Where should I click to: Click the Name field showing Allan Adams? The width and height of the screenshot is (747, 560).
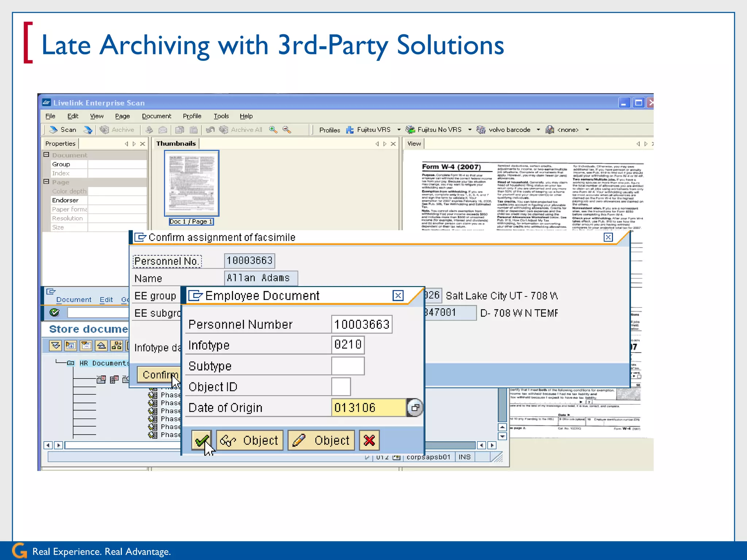pyautogui.click(x=261, y=278)
